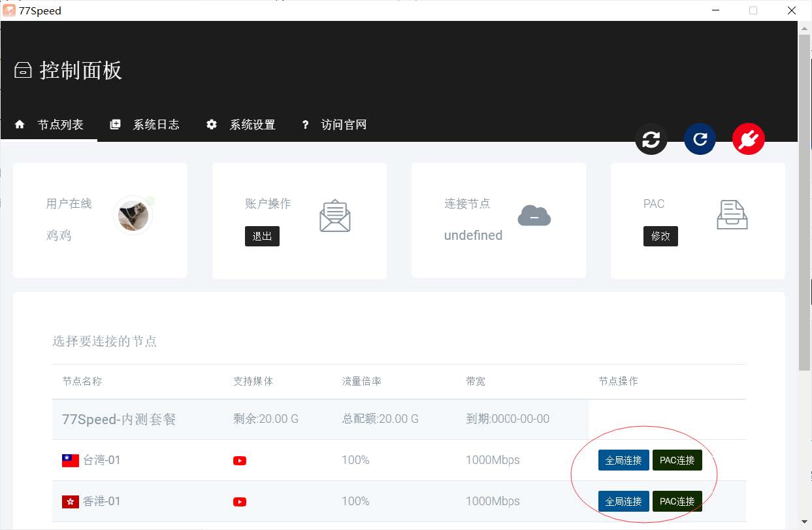Viewport: 812px width, 530px height.
Task: Open the 节点列表 tab
Action: [x=49, y=125]
